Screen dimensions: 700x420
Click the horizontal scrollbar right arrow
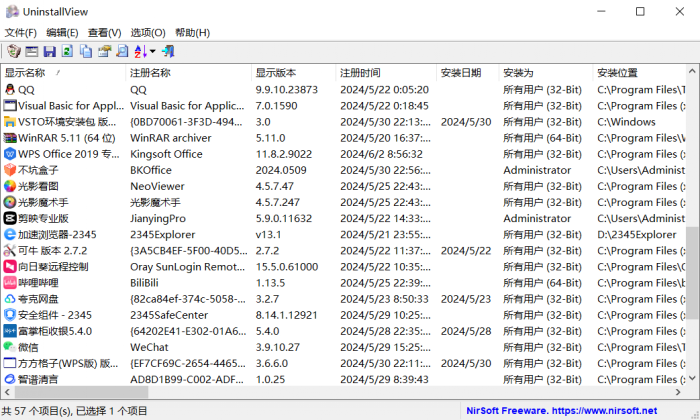[678, 392]
